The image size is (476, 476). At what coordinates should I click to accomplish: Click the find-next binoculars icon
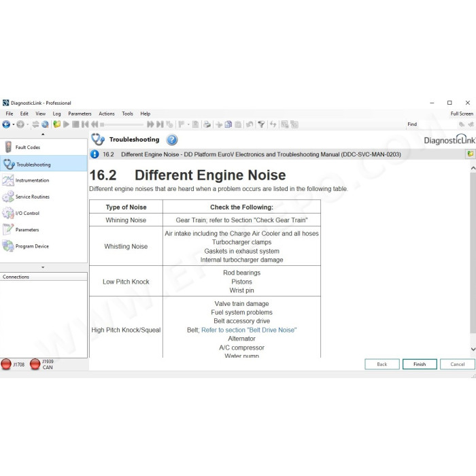(x=462, y=124)
